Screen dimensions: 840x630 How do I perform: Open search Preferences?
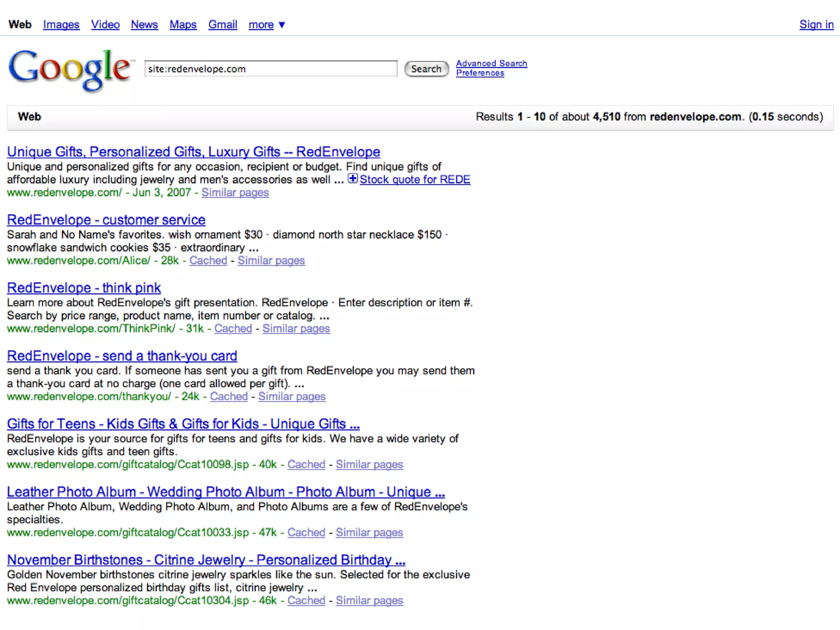click(x=480, y=73)
